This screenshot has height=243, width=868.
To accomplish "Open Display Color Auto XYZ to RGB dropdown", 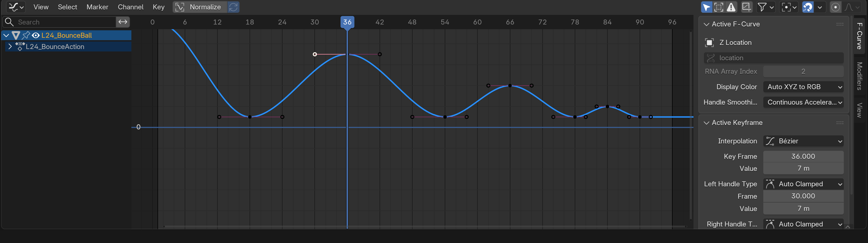I will (x=803, y=87).
